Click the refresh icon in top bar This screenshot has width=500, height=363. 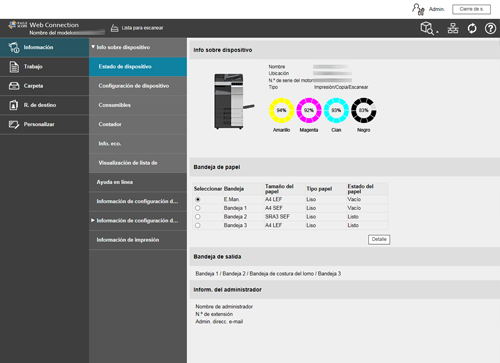point(472,29)
